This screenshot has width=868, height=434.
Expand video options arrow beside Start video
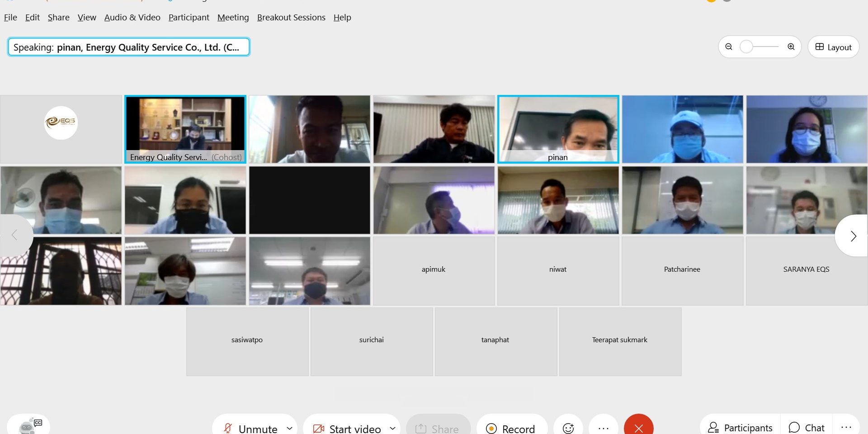(x=392, y=428)
